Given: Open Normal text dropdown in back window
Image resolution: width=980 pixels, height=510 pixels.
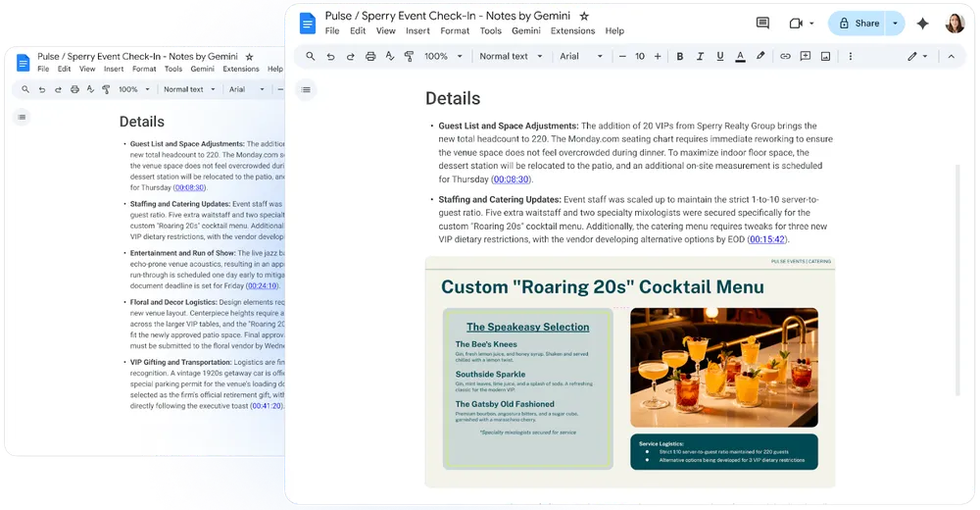Looking at the screenshot, I should [189, 89].
